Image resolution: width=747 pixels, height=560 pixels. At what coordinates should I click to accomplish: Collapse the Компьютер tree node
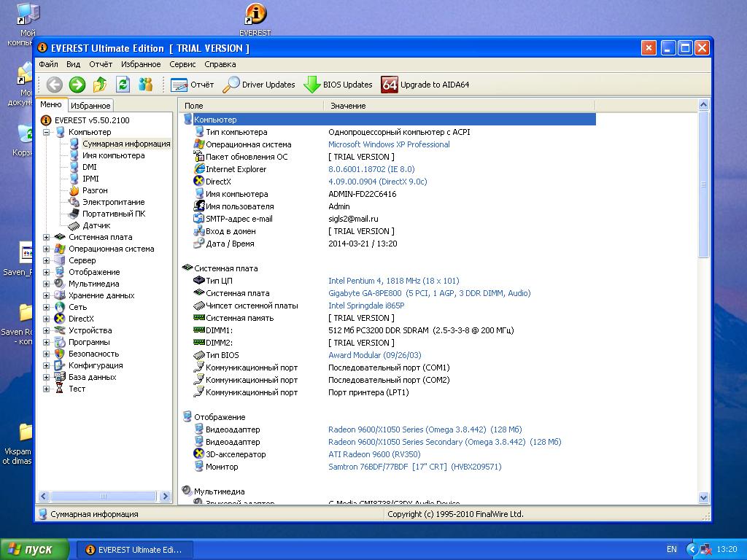[47, 132]
